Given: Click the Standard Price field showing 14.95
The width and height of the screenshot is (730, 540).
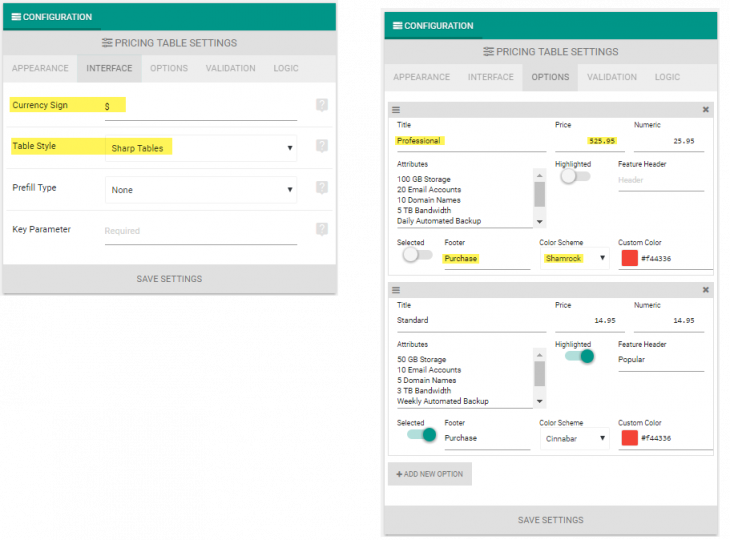Looking at the screenshot, I should [x=589, y=322].
